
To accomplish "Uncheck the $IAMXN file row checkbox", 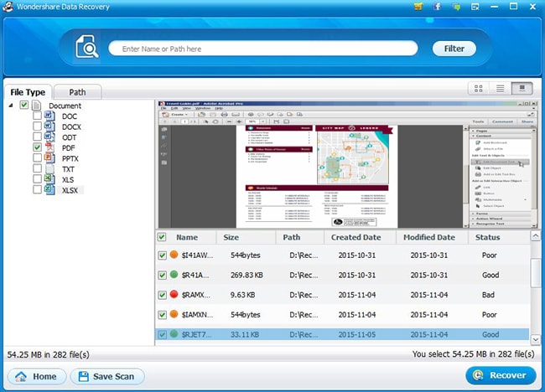I will pyautogui.click(x=163, y=315).
